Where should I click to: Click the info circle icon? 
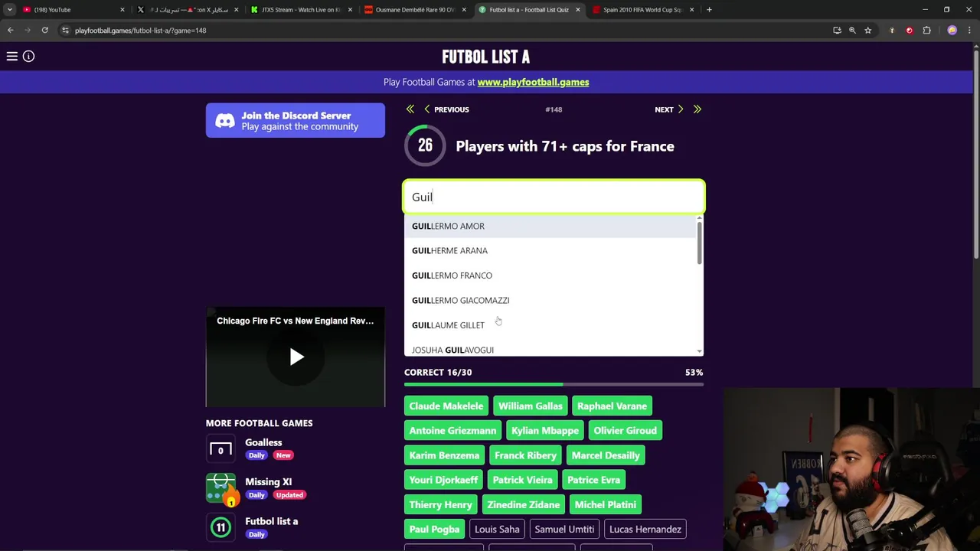pyautogui.click(x=28, y=56)
